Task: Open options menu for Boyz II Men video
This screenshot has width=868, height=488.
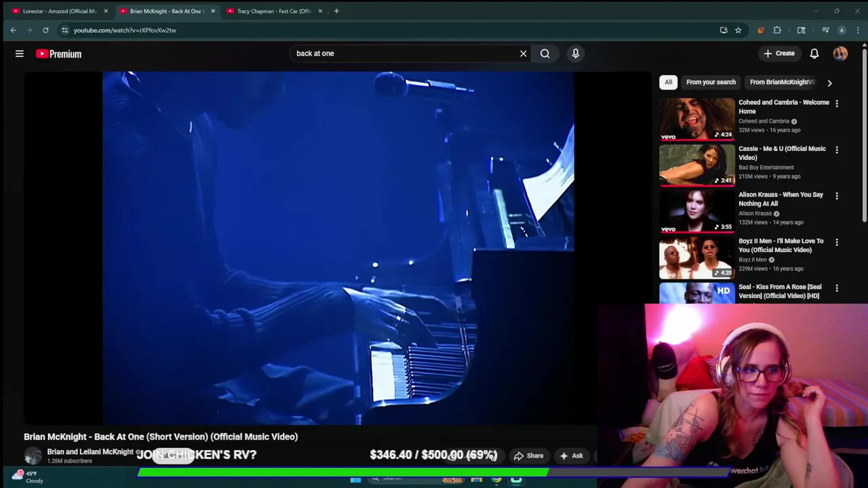Action: pyautogui.click(x=837, y=242)
